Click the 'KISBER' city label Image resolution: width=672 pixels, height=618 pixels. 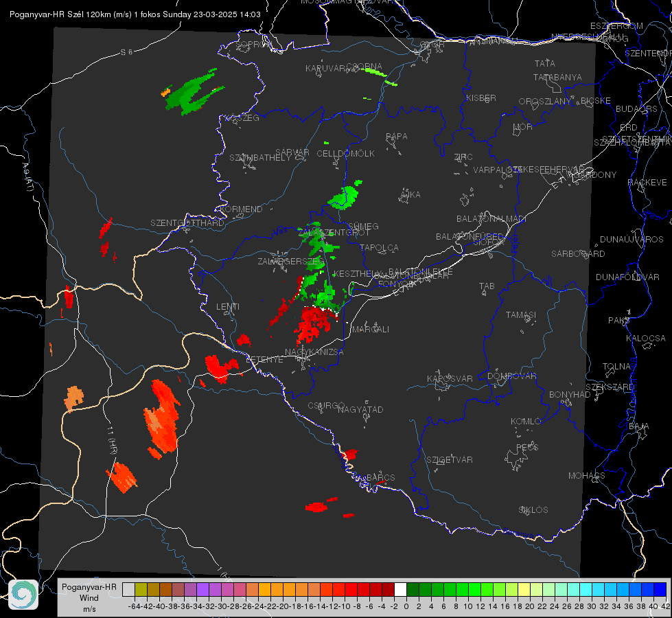point(481,98)
